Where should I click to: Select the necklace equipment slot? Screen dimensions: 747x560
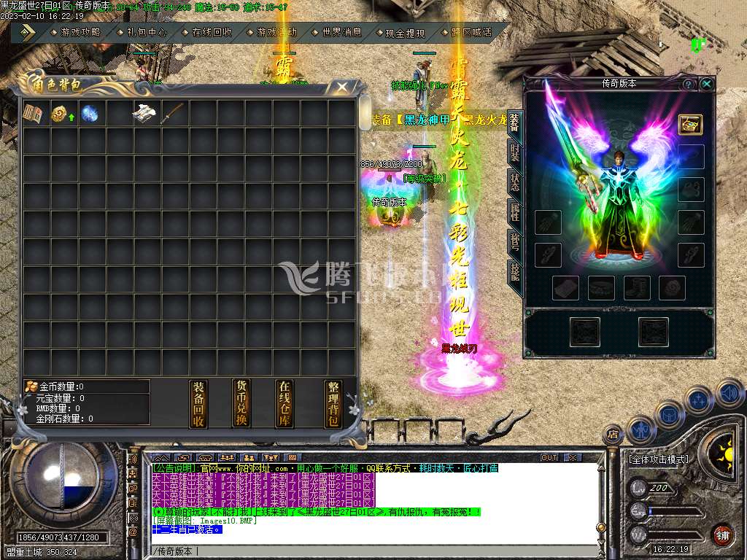pyautogui.click(x=691, y=157)
